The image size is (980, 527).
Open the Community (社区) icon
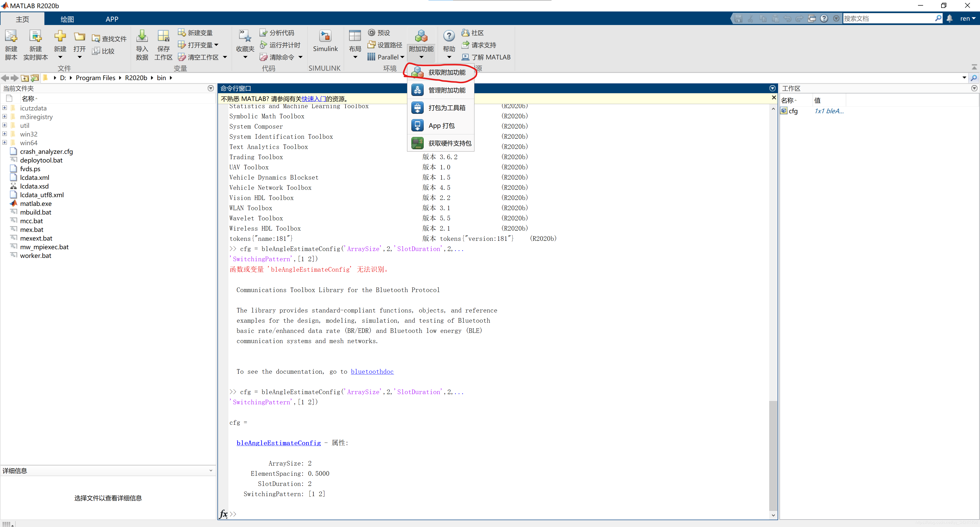pyautogui.click(x=465, y=33)
